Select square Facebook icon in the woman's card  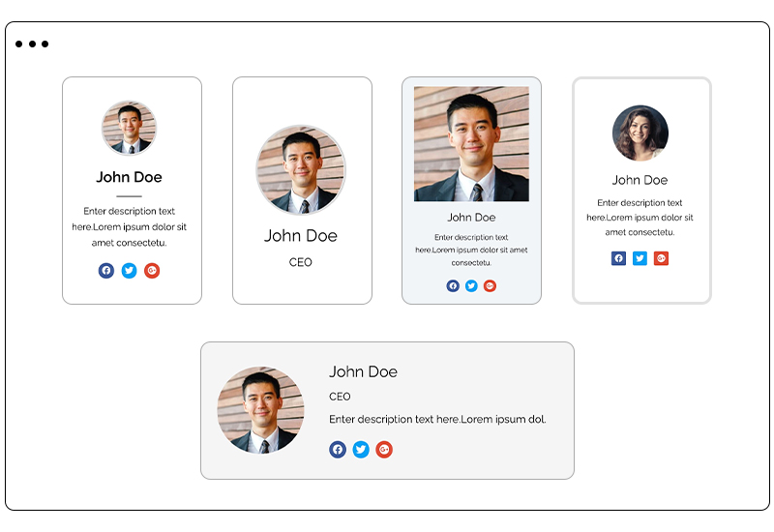(619, 258)
